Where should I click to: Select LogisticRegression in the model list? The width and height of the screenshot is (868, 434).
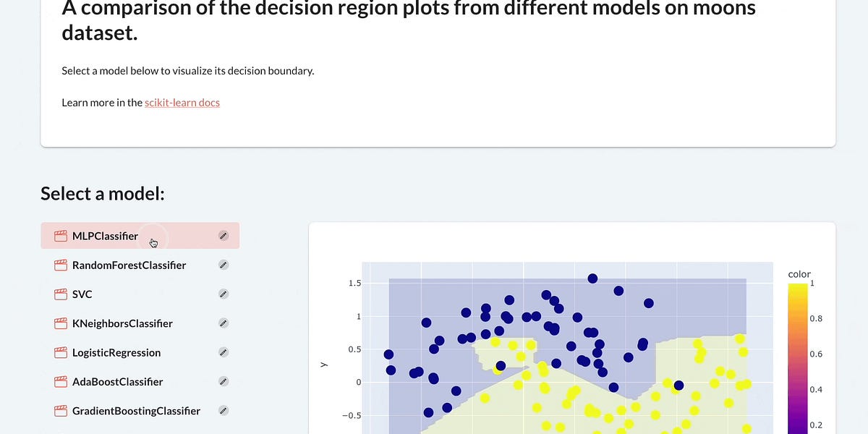[116, 352]
